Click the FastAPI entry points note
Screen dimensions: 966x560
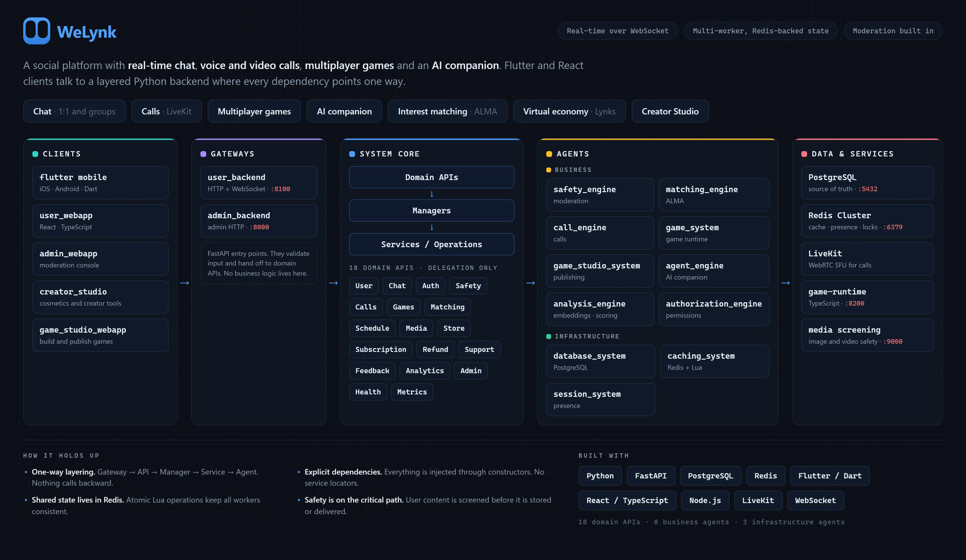point(259,263)
